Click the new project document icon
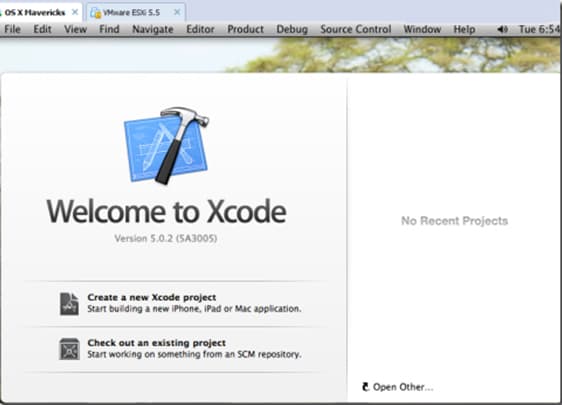 69,304
